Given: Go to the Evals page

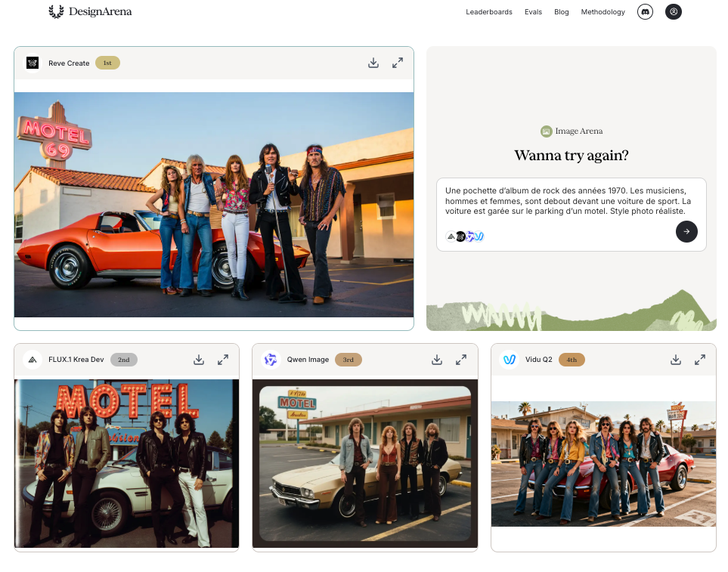Looking at the screenshot, I should 533,12.
